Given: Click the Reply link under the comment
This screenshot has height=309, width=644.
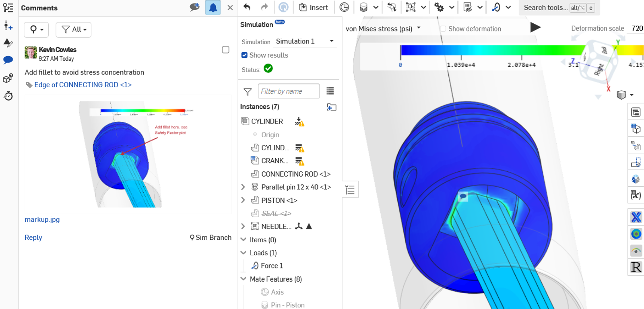Looking at the screenshot, I should pyautogui.click(x=33, y=237).
